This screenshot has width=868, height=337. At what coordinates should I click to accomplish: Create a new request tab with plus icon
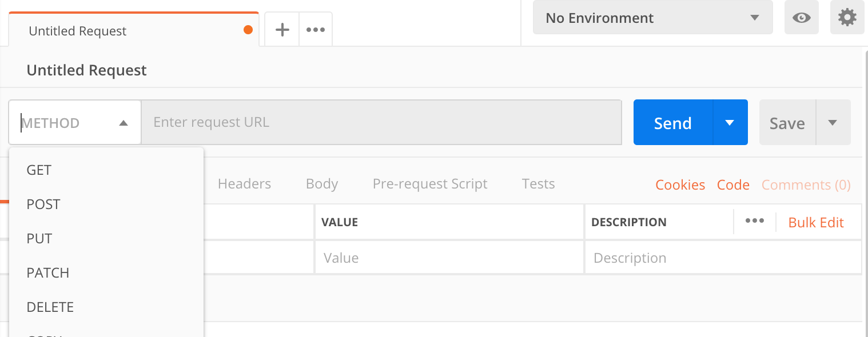click(x=281, y=29)
